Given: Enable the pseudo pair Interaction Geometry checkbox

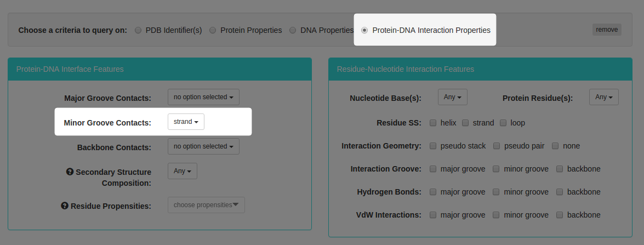Looking at the screenshot, I should click(497, 146).
